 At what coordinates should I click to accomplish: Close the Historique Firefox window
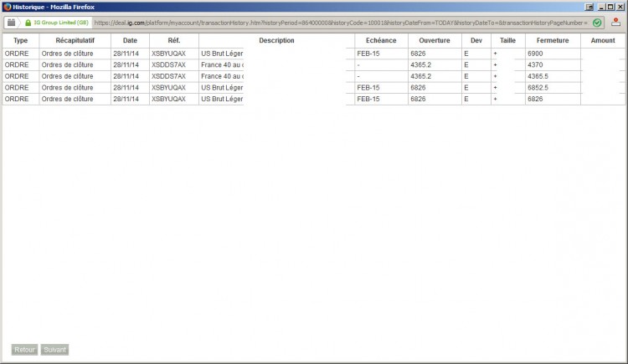coord(620,7)
